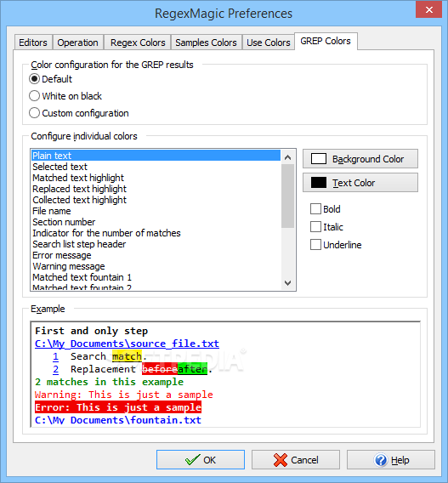Click section number 2 in the example

pyautogui.click(x=55, y=369)
